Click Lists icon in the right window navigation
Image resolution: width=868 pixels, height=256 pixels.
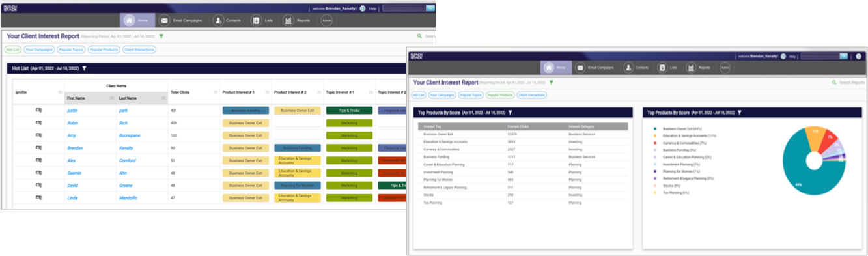point(662,67)
